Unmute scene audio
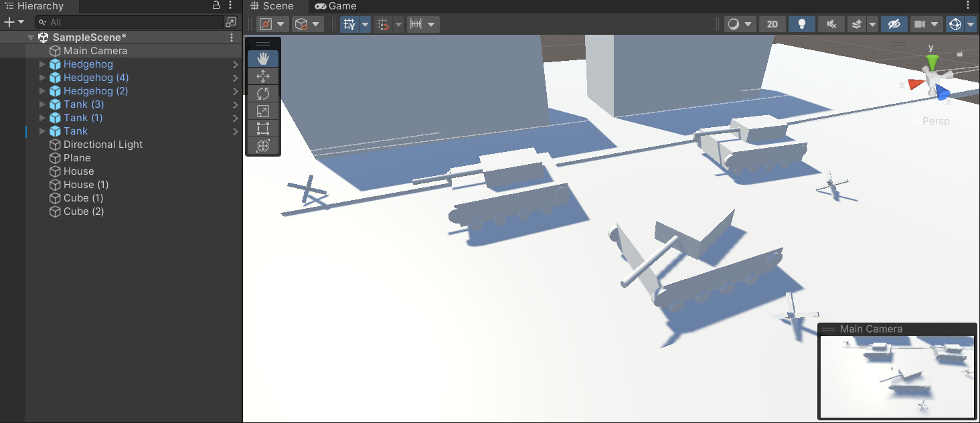The width and height of the screenshot is (980, 423). point(831,23)
